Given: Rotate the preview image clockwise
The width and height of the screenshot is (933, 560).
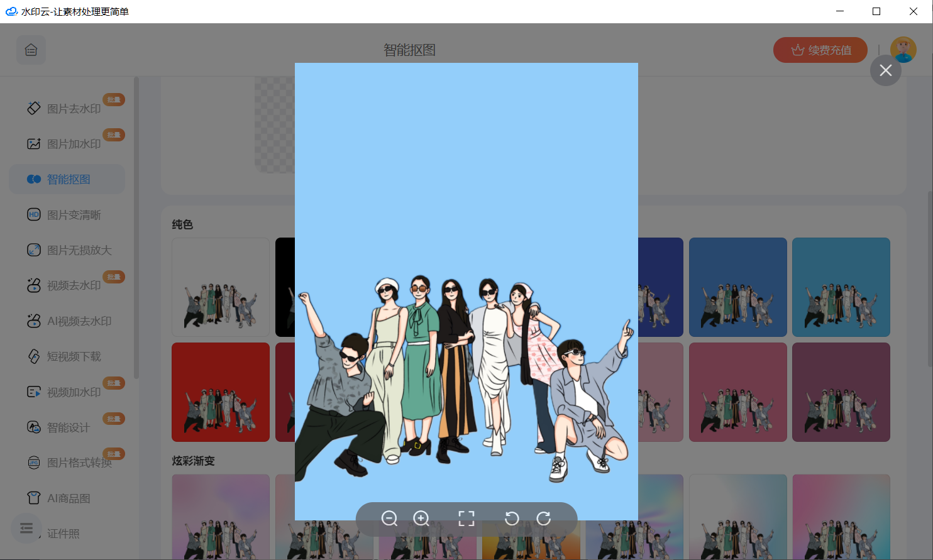Looking at the screenshot, I should pyautogui.click(x=544, y=519).
